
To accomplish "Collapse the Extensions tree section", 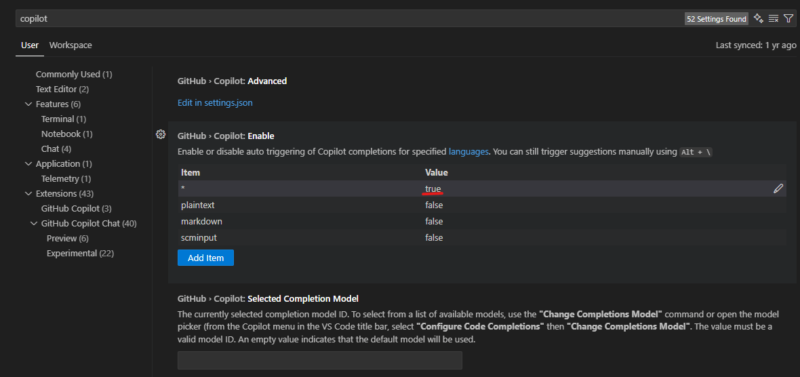I will [28, 194].
